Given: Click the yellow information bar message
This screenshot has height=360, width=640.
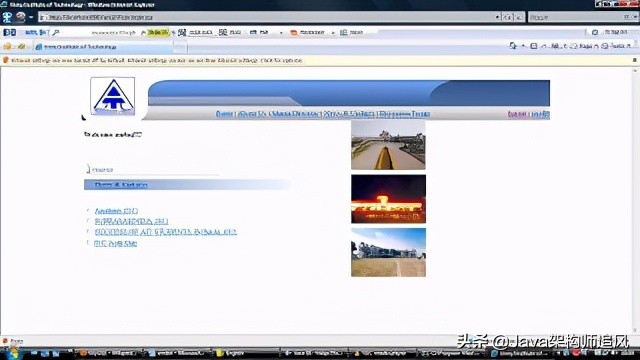Looking at the screenshot, I should [156, 60].
